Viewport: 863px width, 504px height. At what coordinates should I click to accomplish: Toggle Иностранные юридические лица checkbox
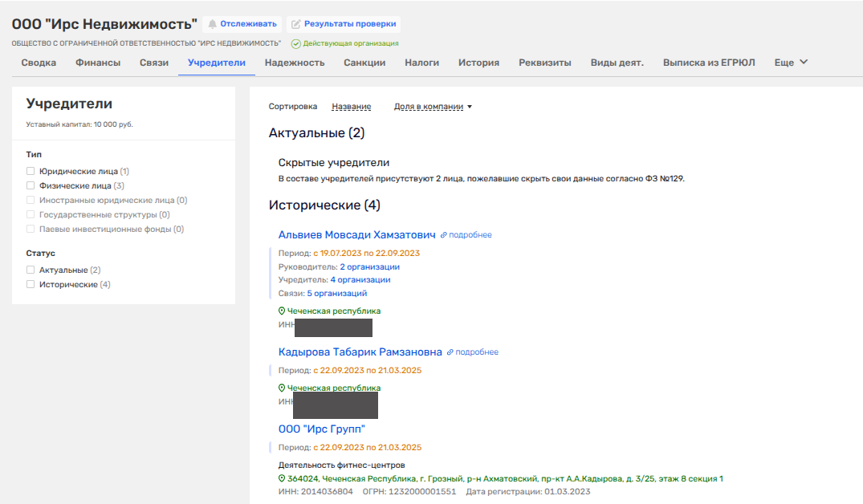pos(31,201)
